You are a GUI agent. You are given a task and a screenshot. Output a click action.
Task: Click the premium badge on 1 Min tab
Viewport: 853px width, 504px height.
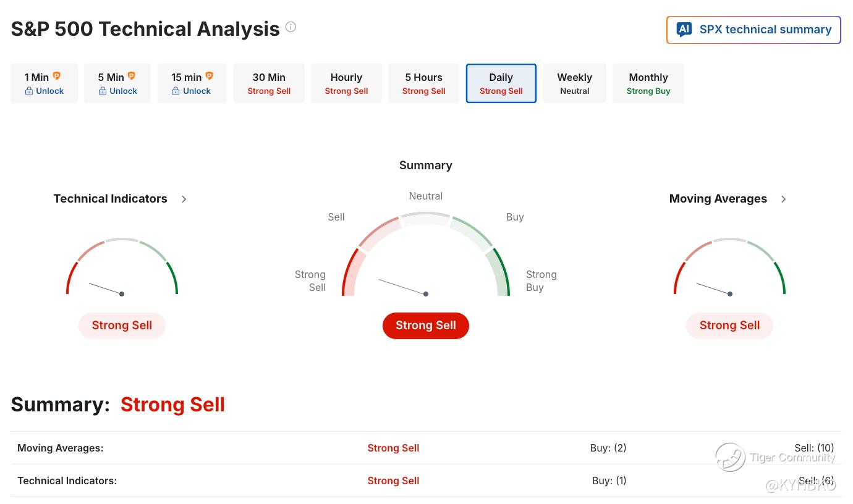57,76
